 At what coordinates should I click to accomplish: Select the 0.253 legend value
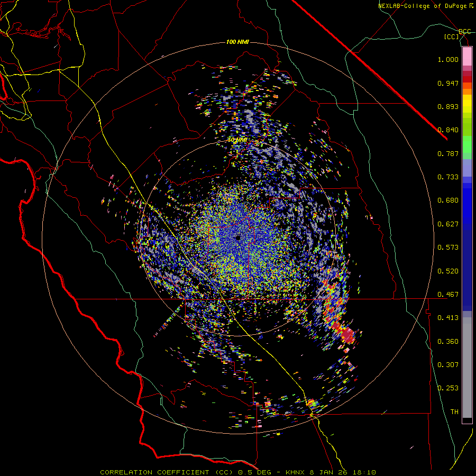[x=448, y=388]
